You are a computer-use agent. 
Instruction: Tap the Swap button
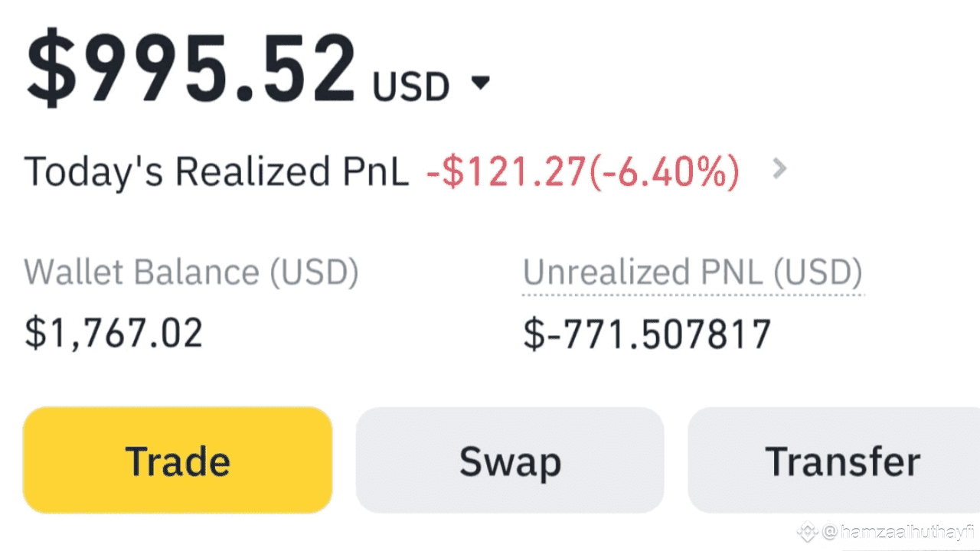click(510, 460)
